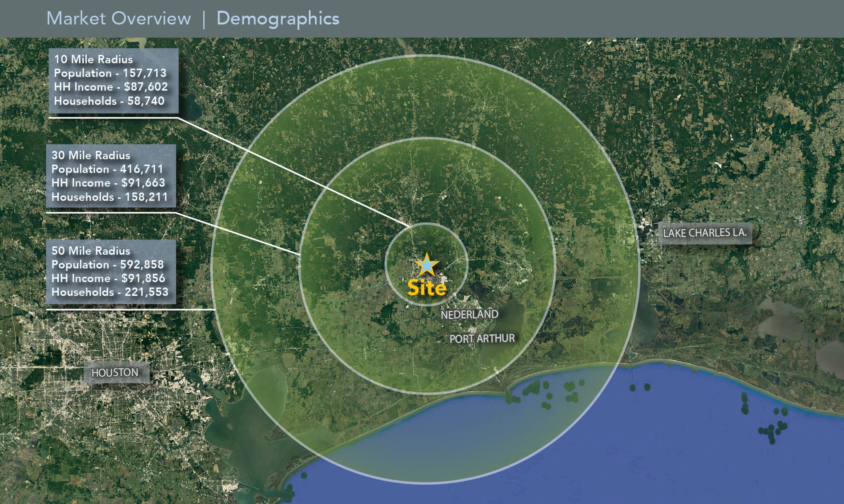Click the HH Income $91,663 line
Screen dimensions: 844x504
(x=108, y=183)
